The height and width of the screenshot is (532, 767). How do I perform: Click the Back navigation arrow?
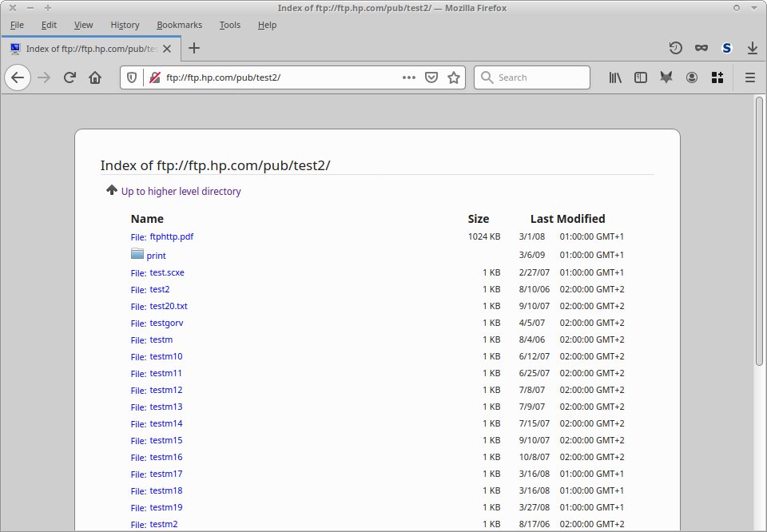[x=18, y=77]
